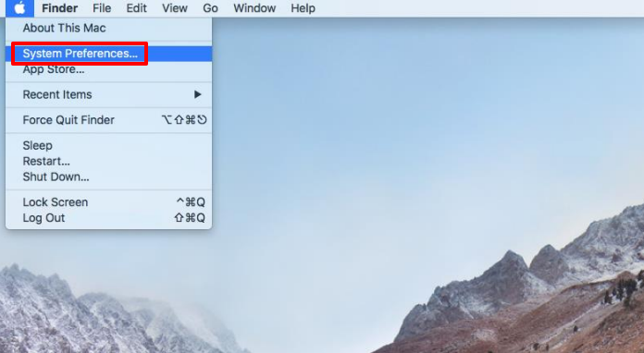The width and height of the screenshot is (644, 353).
Task: Open the Go menu
Action: click(x=210, y=8)
